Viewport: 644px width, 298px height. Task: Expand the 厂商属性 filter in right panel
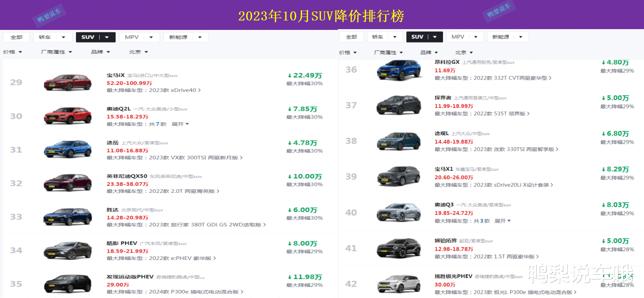coord(389,52)
